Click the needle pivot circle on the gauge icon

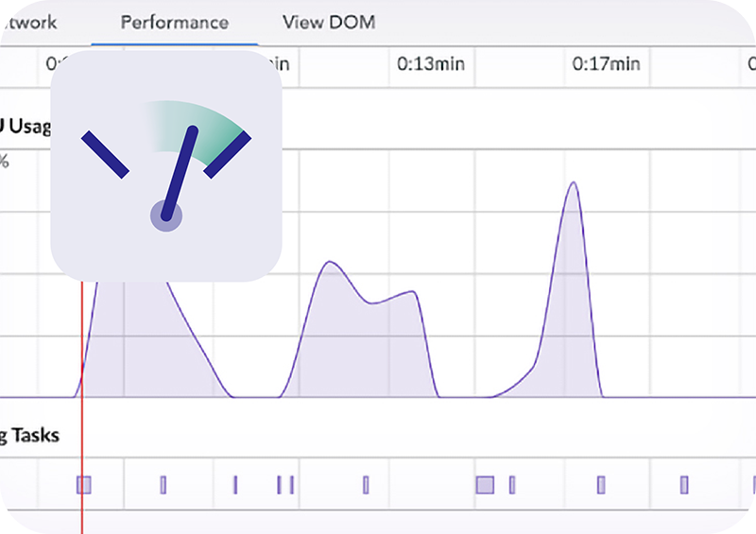click(x=166, y=216)
